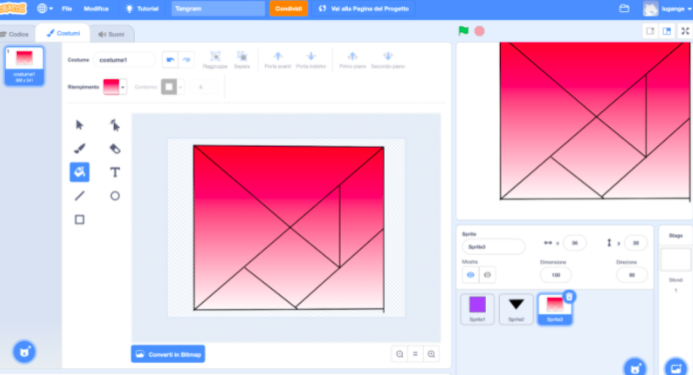Select the Line tool

pyautogui.click(x=80, y=195)
